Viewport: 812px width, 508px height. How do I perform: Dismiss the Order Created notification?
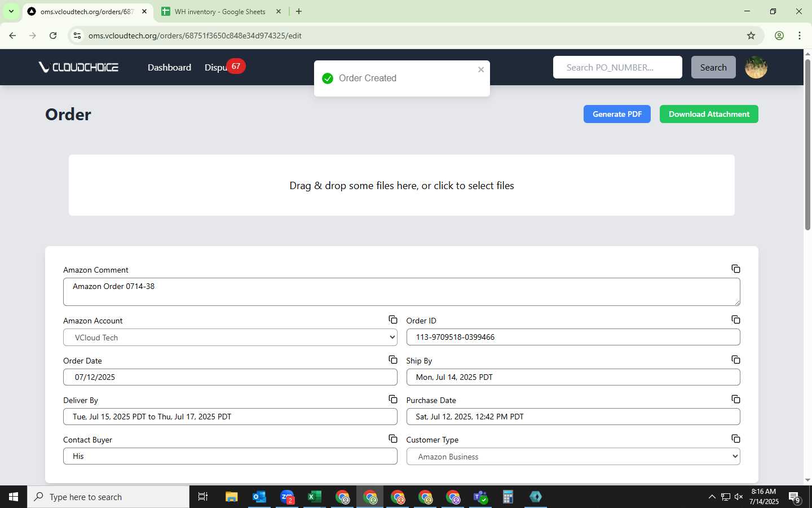tap(481, 69)
